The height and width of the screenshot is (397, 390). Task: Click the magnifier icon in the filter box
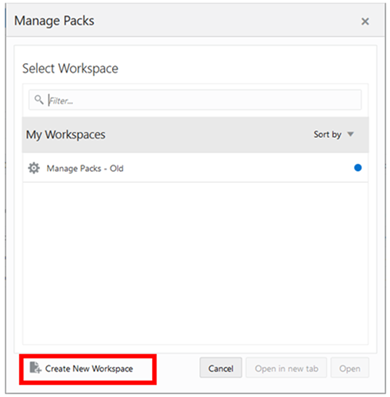tap(39, 99)
